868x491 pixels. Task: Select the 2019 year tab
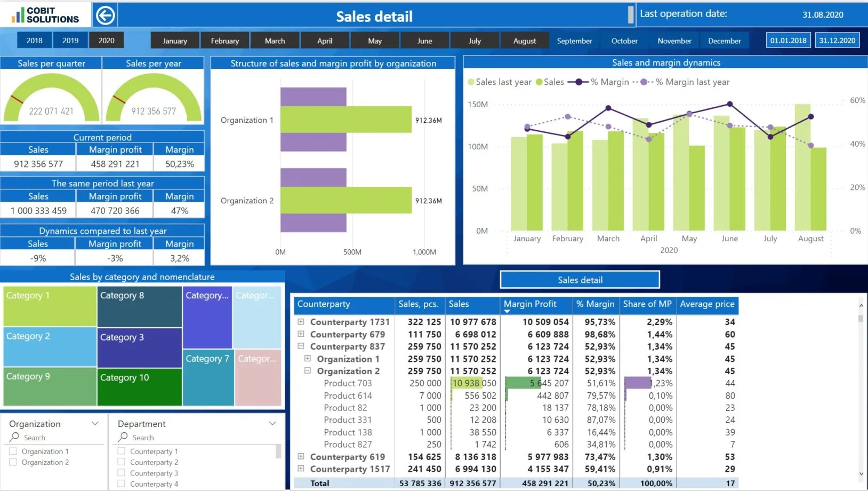(x=70, y=41)
